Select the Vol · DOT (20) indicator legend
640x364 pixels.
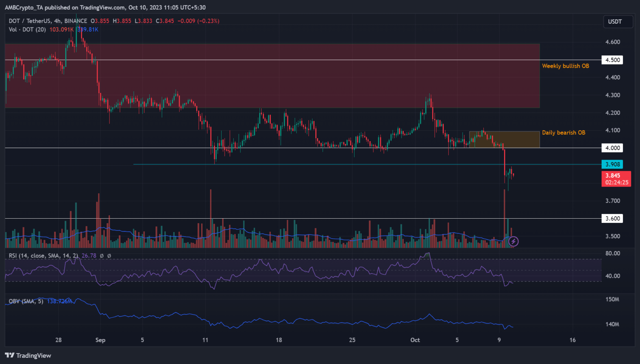(27, 30)
